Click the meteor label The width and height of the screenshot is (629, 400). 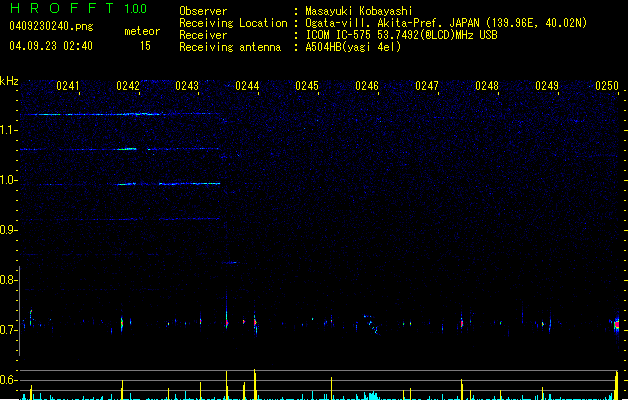142,31
